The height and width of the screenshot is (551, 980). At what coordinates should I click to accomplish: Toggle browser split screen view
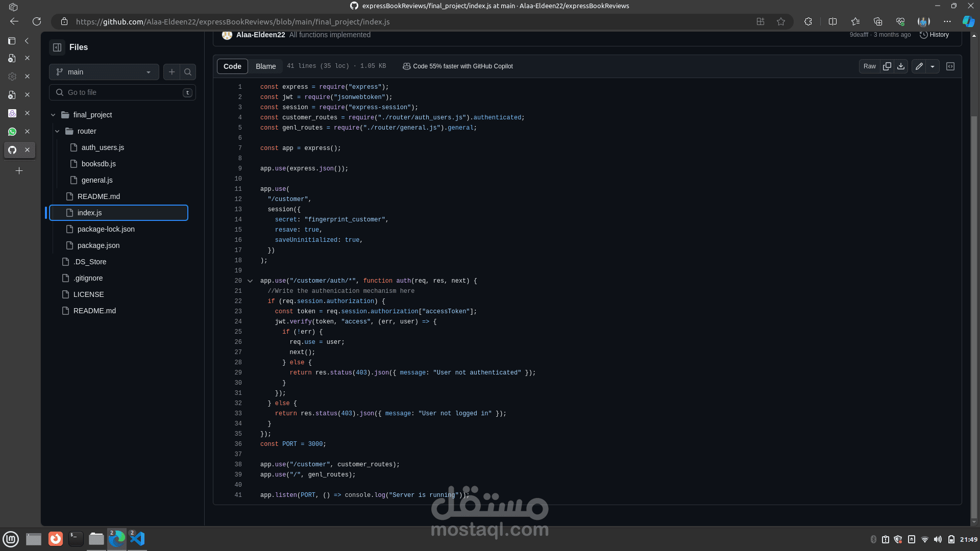coord(832,21)
